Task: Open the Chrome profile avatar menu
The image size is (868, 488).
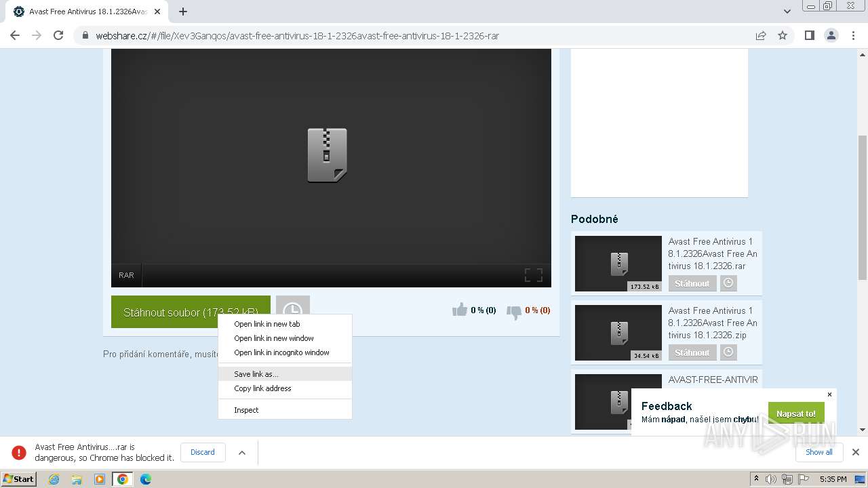Action: coord(831,35)
